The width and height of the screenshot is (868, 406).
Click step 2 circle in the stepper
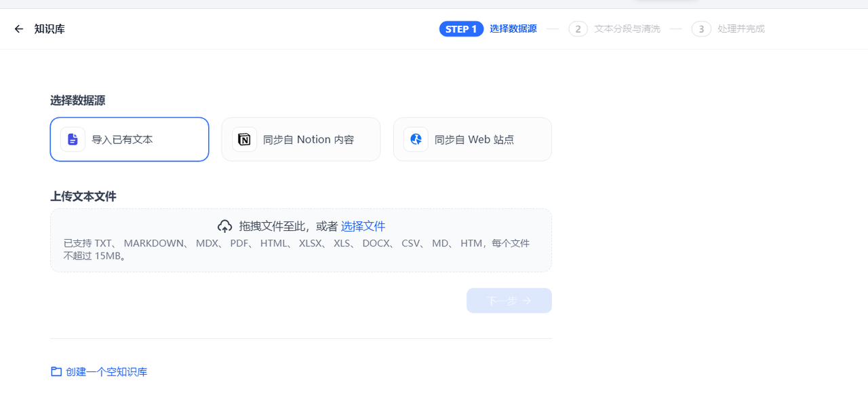(x=578, y=29)
